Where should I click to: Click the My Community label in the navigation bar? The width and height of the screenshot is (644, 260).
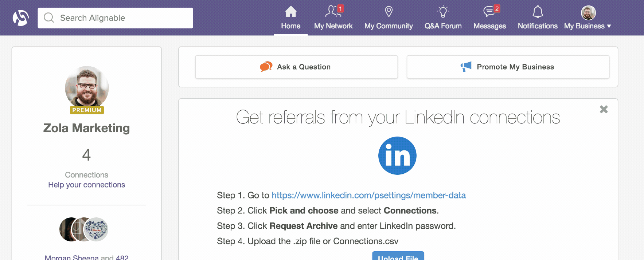tap(389, 26)
